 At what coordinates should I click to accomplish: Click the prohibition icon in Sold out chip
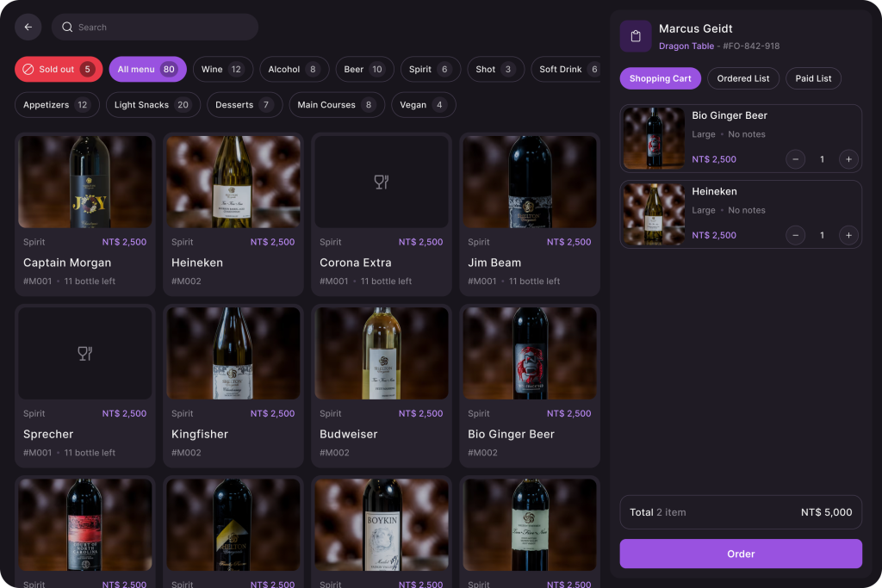[x=28, y=69]
